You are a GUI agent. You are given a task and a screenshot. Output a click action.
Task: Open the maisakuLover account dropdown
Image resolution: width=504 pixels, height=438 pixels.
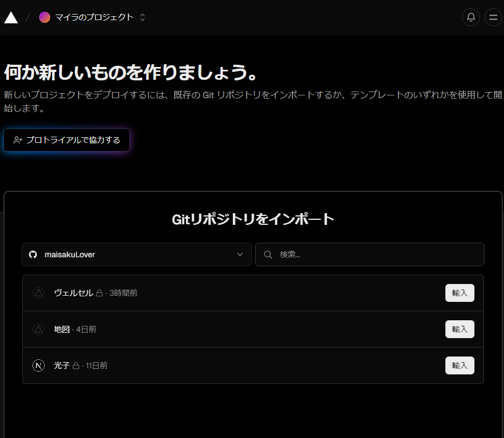[x=137, y=254]
